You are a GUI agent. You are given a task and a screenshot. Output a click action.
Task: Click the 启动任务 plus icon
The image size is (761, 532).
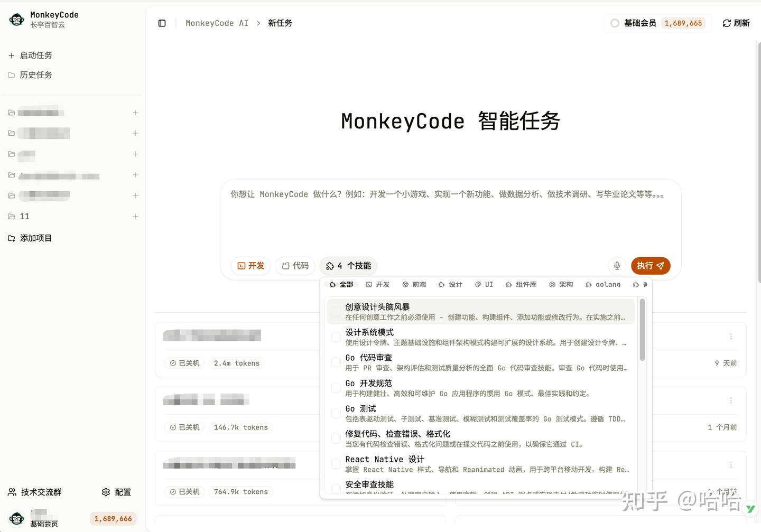click(x=11, y=55)
